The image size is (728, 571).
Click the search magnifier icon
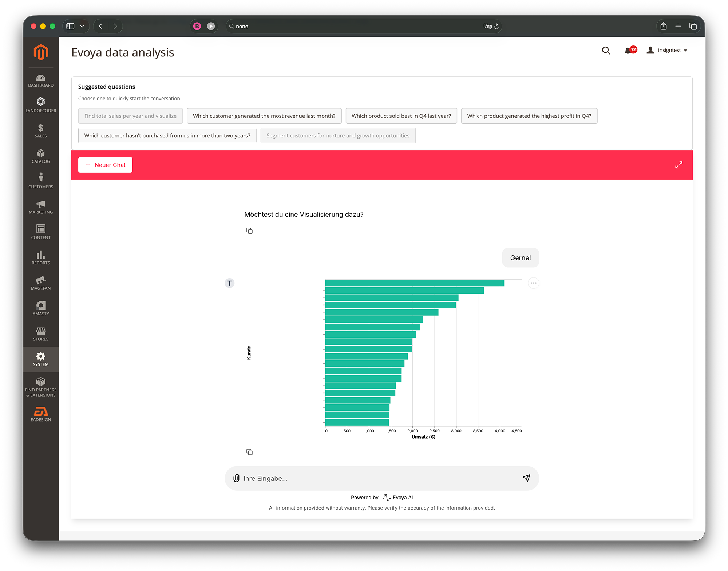coord(606,51)
